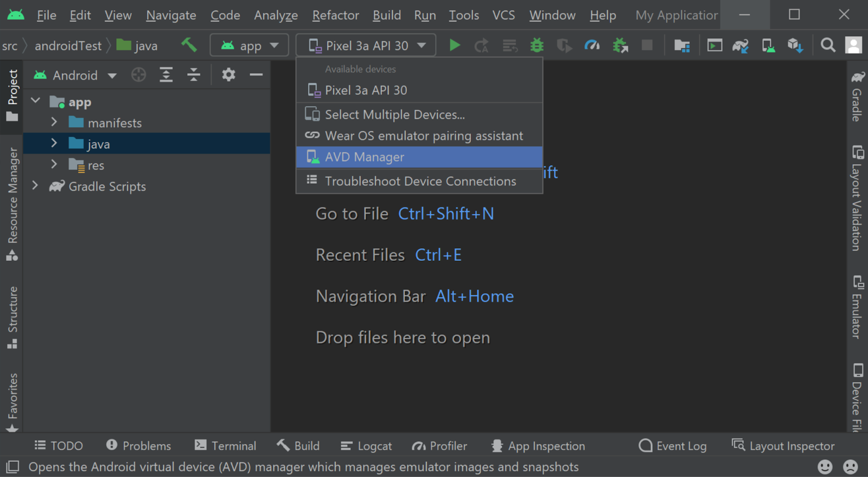
Task: Expand all in Project panel
Action: 166,75
